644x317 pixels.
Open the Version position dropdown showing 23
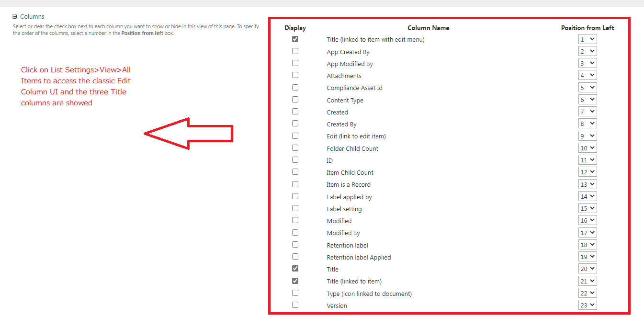588,305
